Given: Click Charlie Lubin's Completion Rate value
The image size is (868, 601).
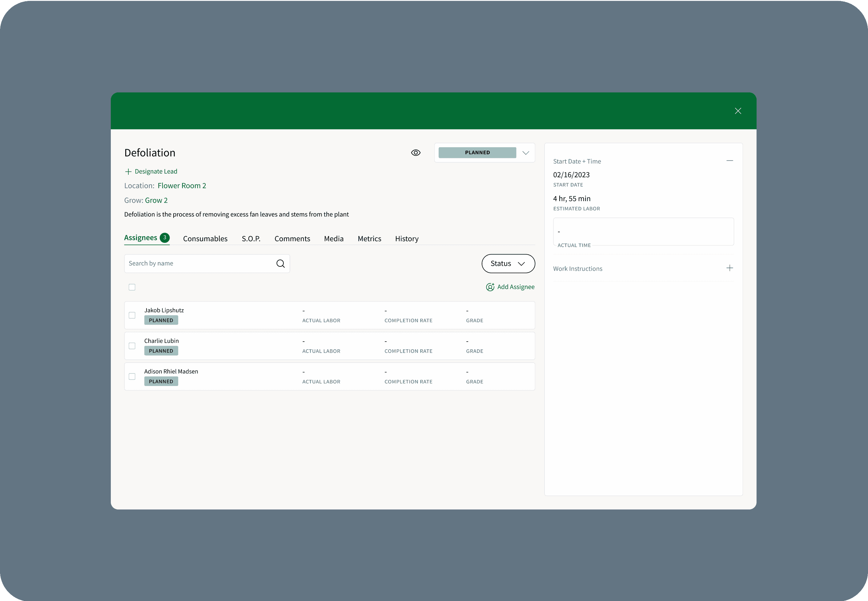Looking at the screenshot, I should [x=386, y=341].
